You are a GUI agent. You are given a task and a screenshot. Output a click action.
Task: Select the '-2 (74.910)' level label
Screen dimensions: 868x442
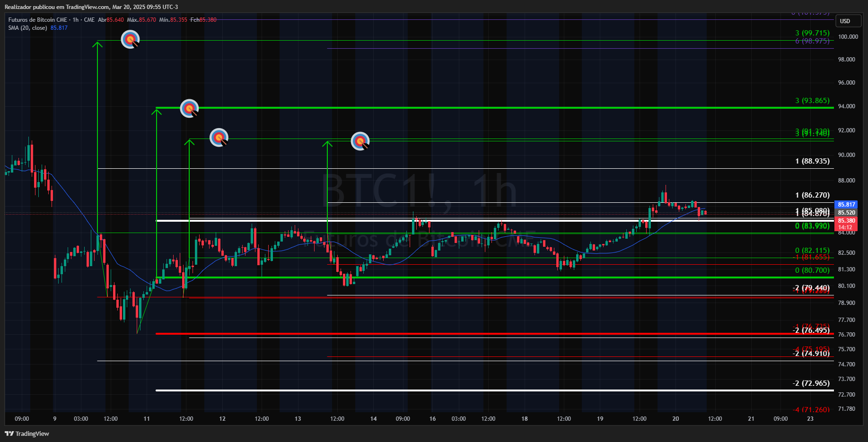[x=811, y=353]
